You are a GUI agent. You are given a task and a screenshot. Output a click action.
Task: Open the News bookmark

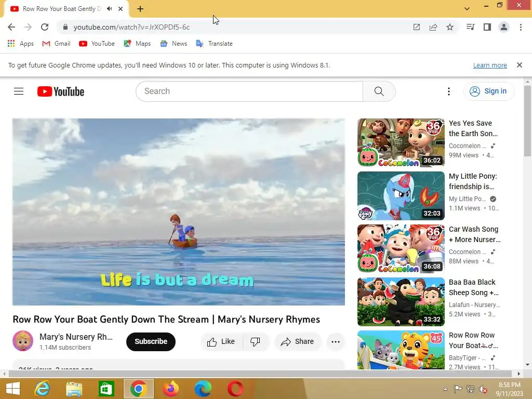[x=174, y=44]
